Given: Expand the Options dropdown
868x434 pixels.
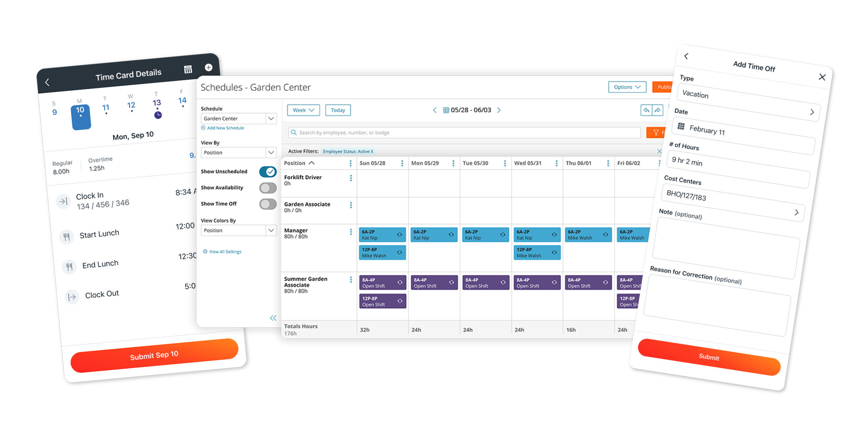Looking at the screenshot, I should (627, 87).
